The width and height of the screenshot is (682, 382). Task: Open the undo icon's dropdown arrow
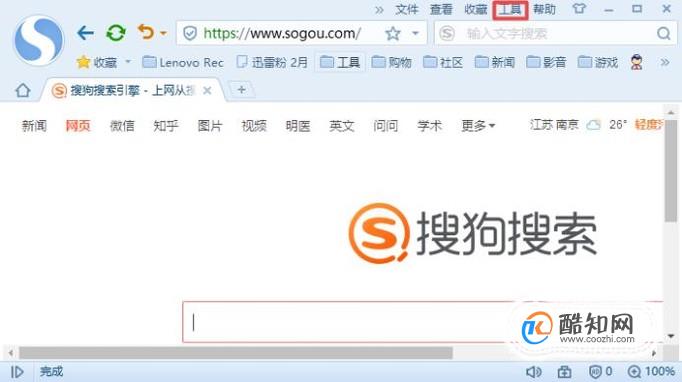coord(163,33)
